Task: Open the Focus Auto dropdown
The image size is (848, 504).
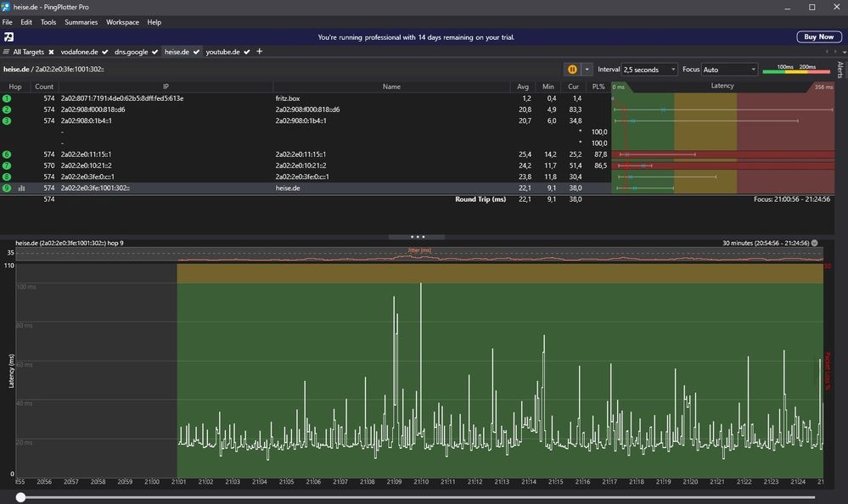Action: point(729,70)
